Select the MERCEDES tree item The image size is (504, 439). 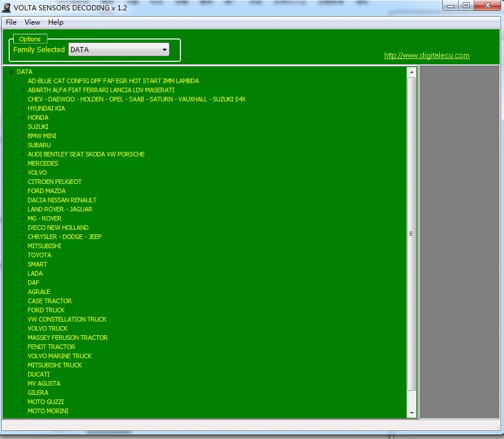[43, 163]
